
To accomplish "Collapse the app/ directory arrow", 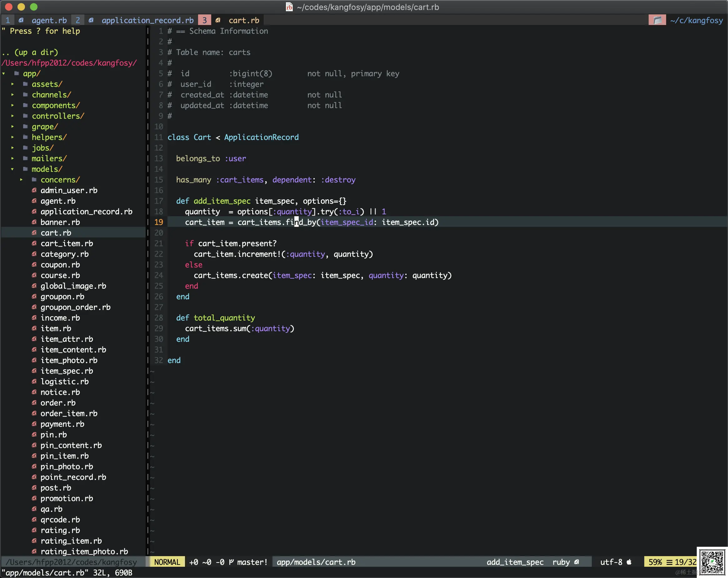I will (x=4, y=73).
